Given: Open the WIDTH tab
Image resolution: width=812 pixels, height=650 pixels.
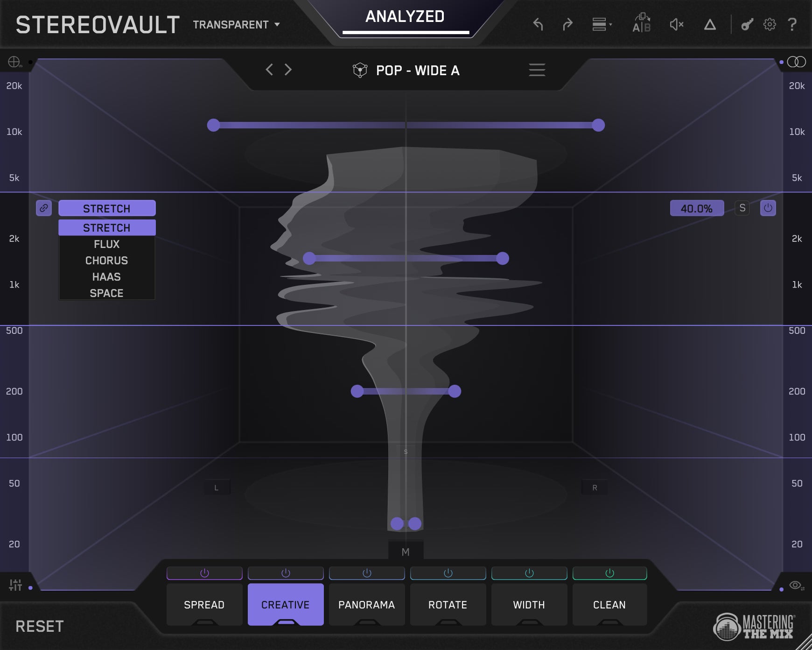Looking at the screenshot, I should tap(529, 605).
